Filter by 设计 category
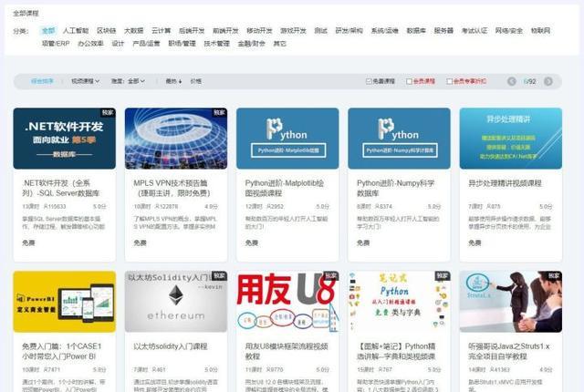The height and width of the screenshot is (392, 584). pos(118,44)
